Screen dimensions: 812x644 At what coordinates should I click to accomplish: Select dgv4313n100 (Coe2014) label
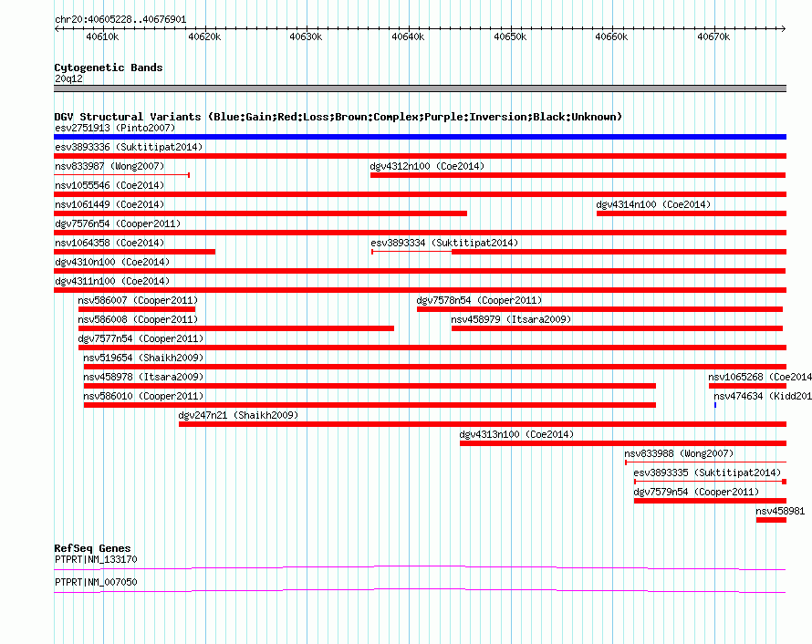coord(516,434)
